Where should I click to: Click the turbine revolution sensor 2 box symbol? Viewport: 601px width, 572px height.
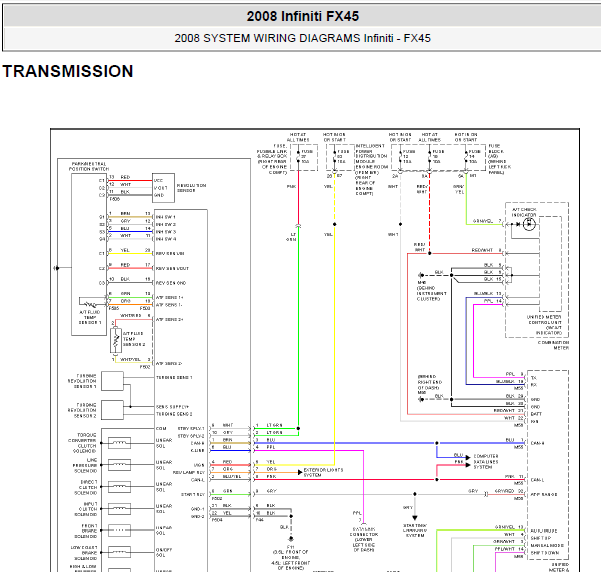click(x=112, y=410)
